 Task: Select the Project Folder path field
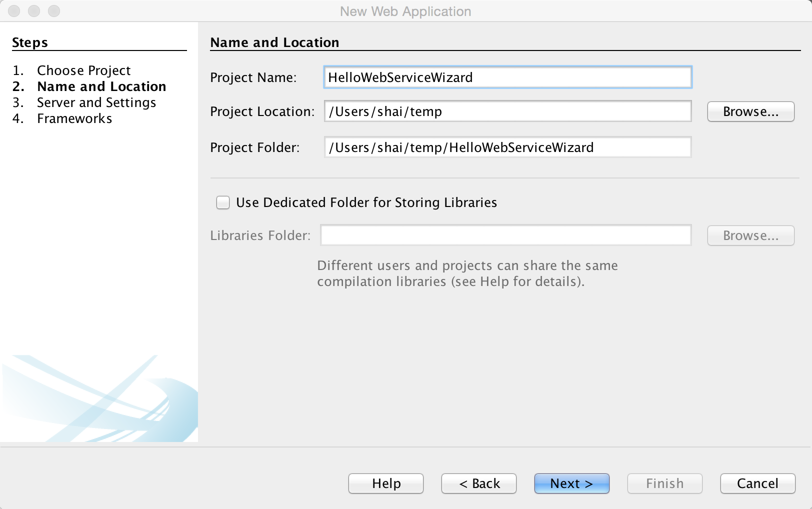click(x=507, y=147)
